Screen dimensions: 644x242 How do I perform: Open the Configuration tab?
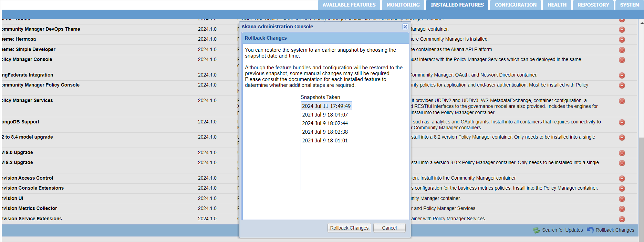[x=515, y=5]
